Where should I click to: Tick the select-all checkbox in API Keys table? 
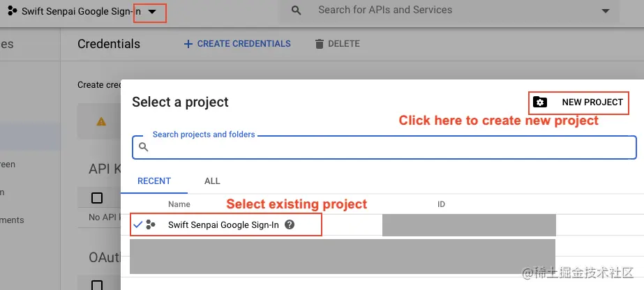pos(97,198)
